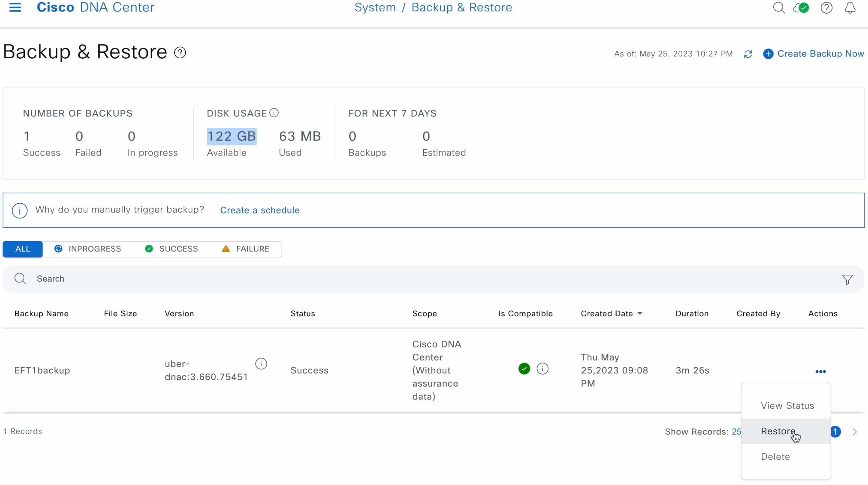This screenshot has width=868, height=485.
Task: Click the Is Compatible column header
Action: click(x=526, y=314)
